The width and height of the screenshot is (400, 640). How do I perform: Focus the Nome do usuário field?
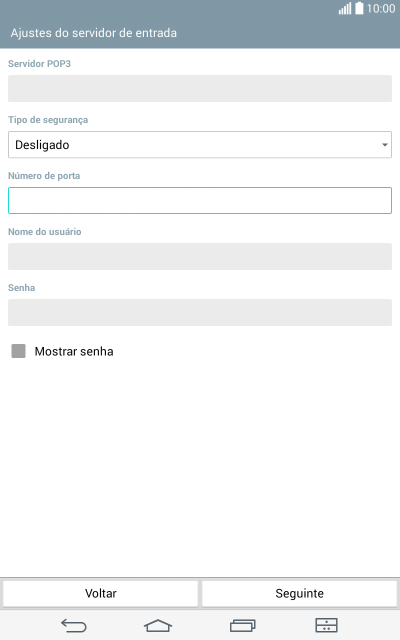click(200, 256)
